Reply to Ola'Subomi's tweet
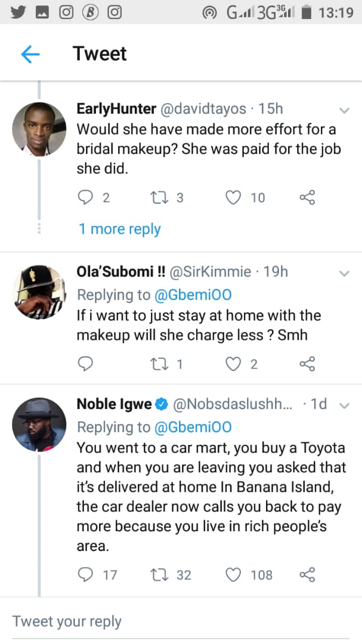 [x=86, y=364]
